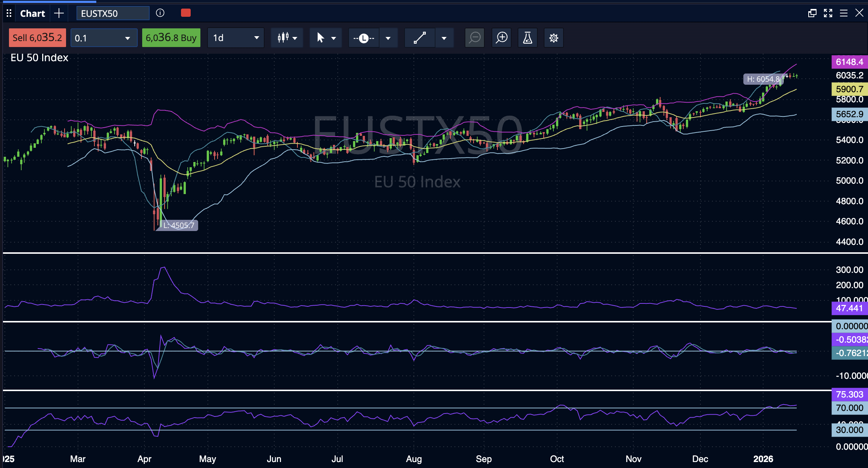Open the indicators panel via the flask icon
The width and height of the screenshot is (868, 468).
[x=527, y=38]
